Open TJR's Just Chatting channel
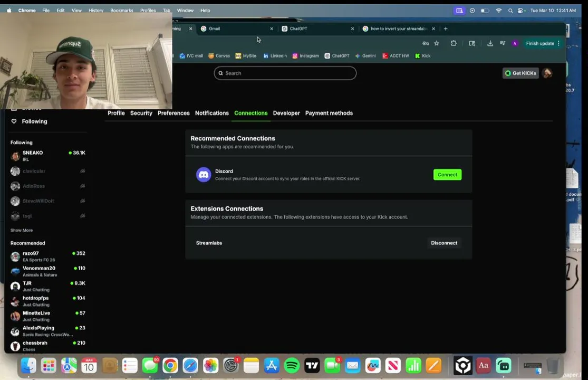This screenshot has width=588, height=380. pyautogui.click(x=48, y=286)
